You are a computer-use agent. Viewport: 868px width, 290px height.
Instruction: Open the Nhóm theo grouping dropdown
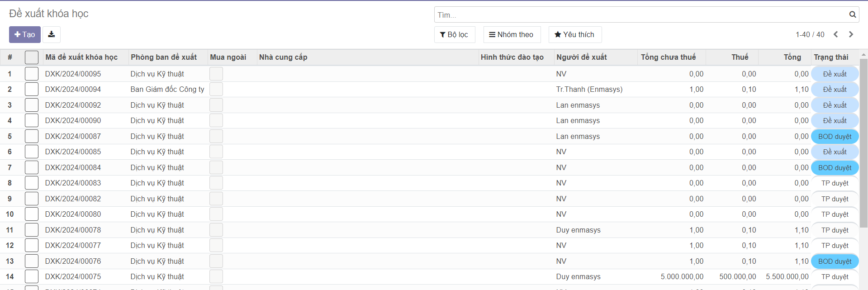coord(512,34)
